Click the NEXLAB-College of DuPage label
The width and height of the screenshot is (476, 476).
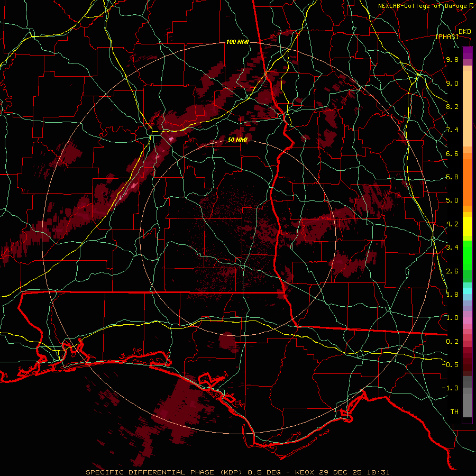(423, 6)
